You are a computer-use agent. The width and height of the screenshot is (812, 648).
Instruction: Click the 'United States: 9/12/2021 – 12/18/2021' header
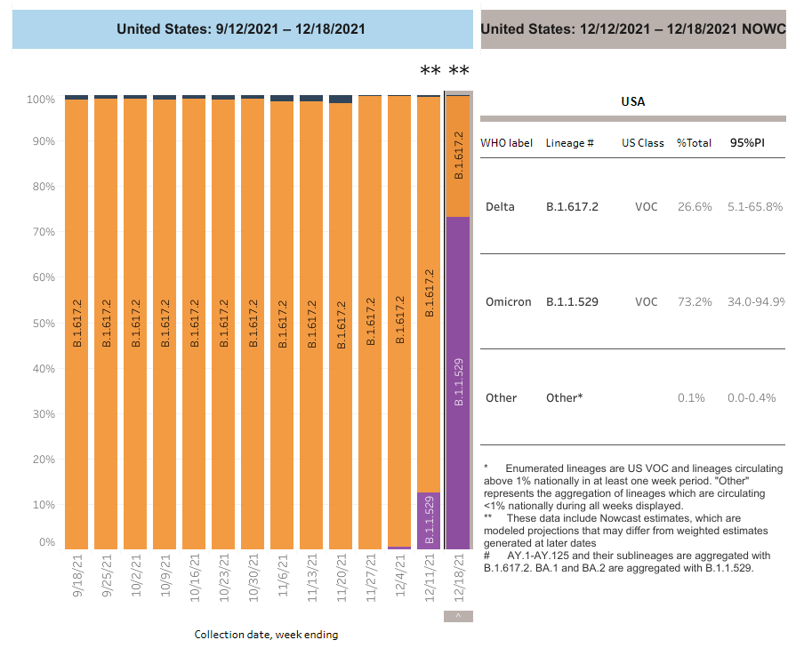241,29
